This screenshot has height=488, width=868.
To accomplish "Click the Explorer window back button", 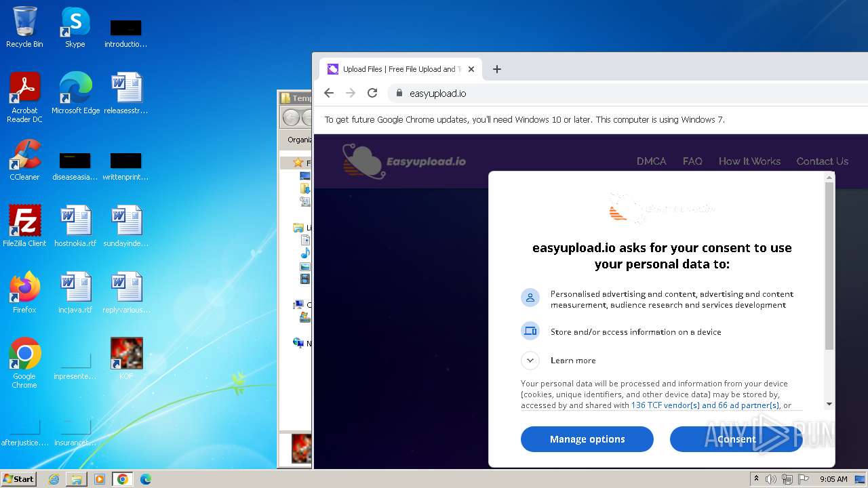I will click(291, 118).
